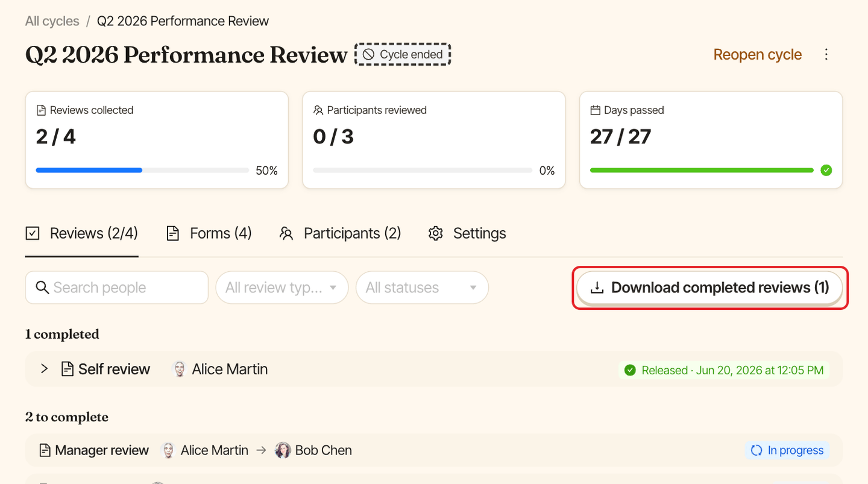Click the green check on Days passed
868x484 pixels.
point(826,171)
